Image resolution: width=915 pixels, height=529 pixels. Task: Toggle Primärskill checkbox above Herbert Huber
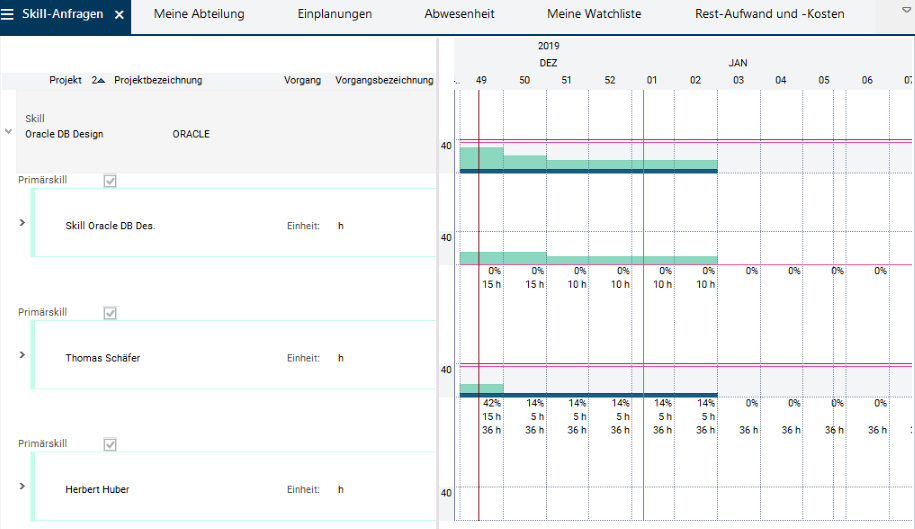111,444
